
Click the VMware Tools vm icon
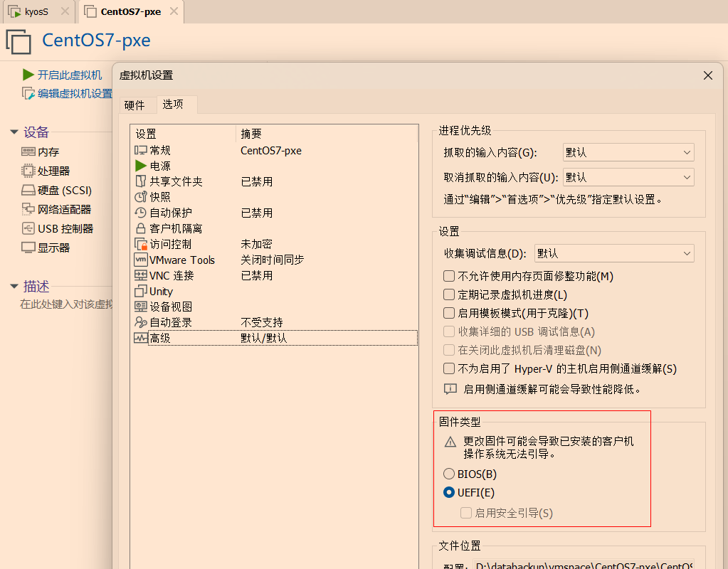point(141,260)
